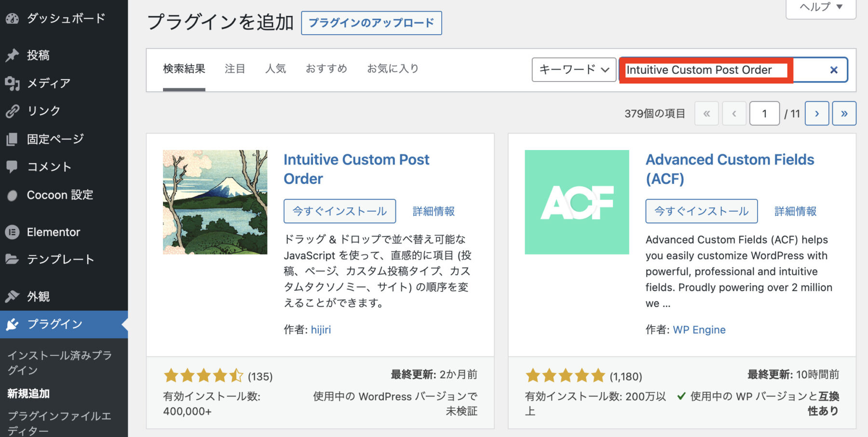The image size is (868, 437).
Task: Clear the search with the × icon
Action: (x=833, y=69)
